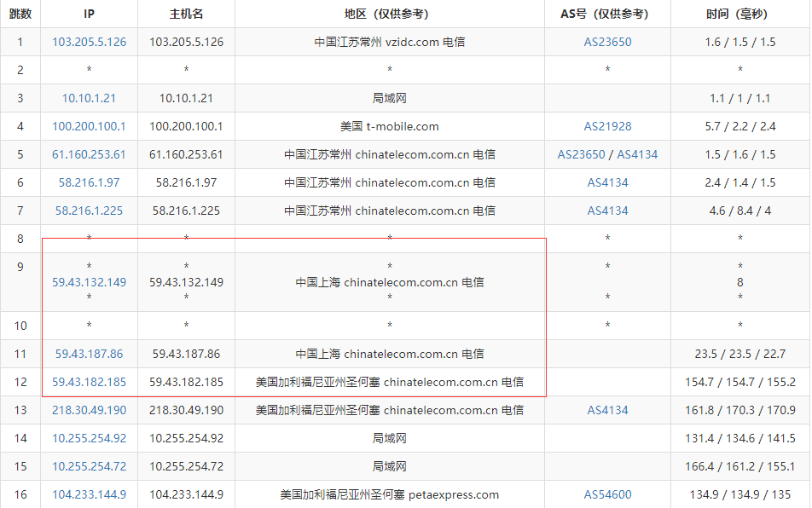812x508 pixels.
Task: Click AS4134 link in hop 7 row
Action: (x=607, y=211)
